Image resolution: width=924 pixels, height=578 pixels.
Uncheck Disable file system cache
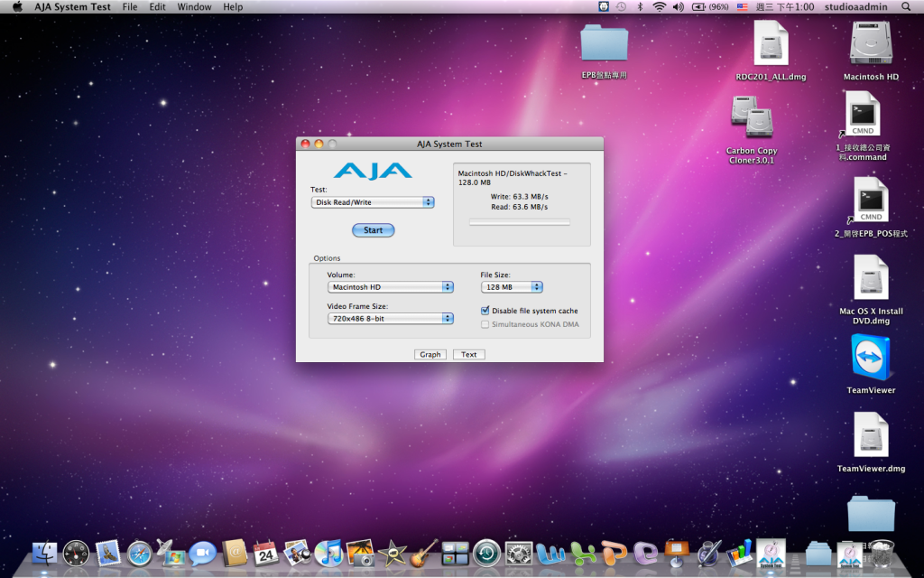point(485,311)
